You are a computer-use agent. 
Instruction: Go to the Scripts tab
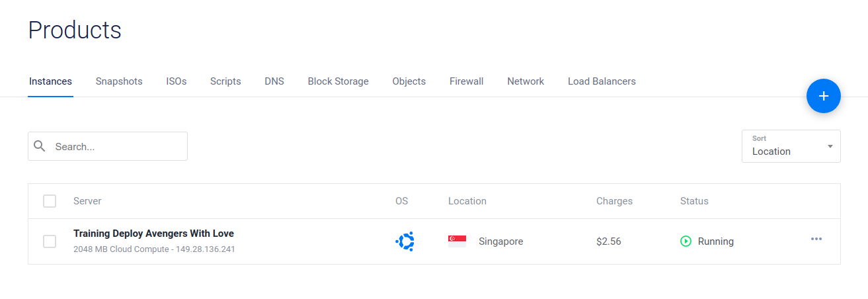[x=225, y=81]
